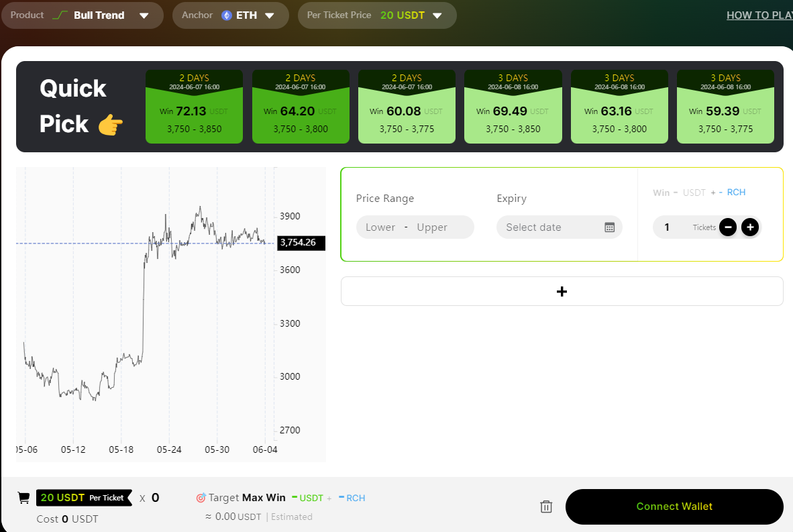Select the 2-day Win 72.13 Quick Pick card
This screenshot has width=793, height=532.
pyautogui.click(x=194, y=107)
